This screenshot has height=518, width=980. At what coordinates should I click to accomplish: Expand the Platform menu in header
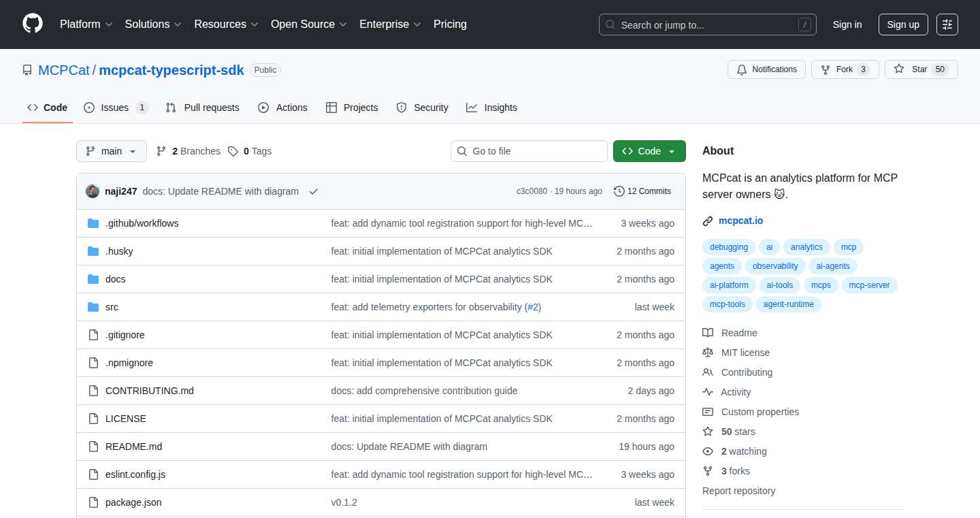pos(86,25)
